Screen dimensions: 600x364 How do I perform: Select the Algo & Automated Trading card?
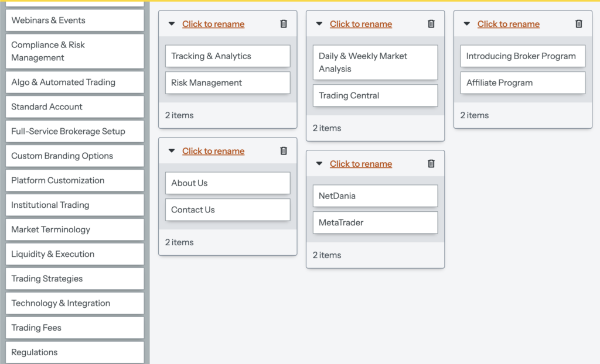point(74,83)
